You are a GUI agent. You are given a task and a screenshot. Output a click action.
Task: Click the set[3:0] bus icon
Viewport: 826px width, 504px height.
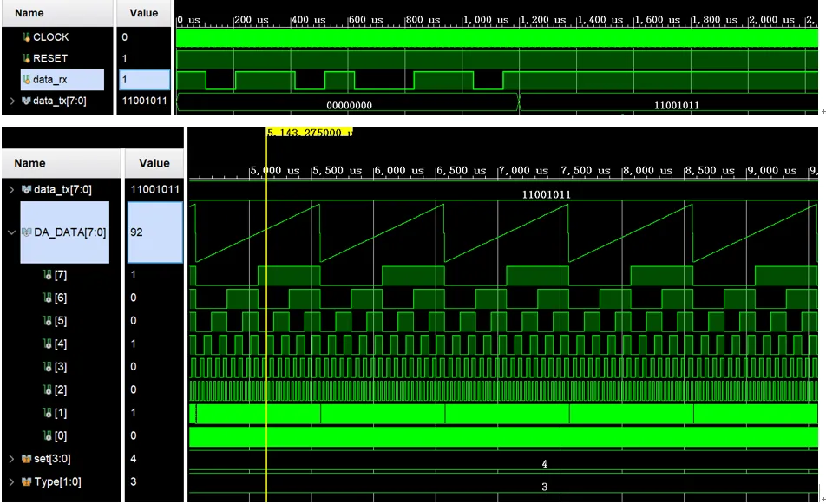point(26,458)
